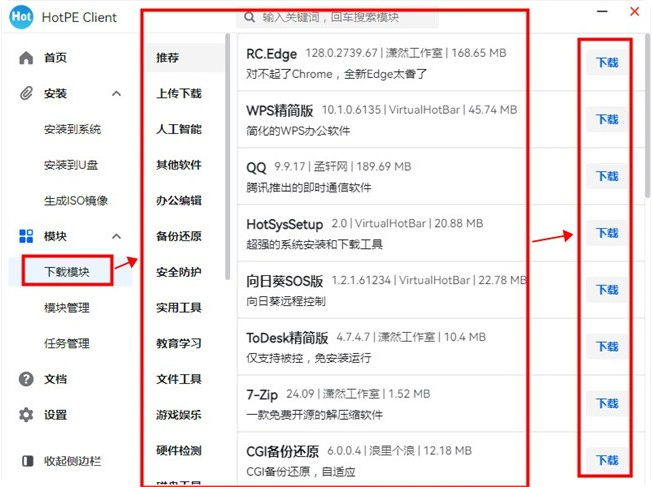Click the 向日葵SOS版 module title
The image size is (652, 491).
click(284, 281)
